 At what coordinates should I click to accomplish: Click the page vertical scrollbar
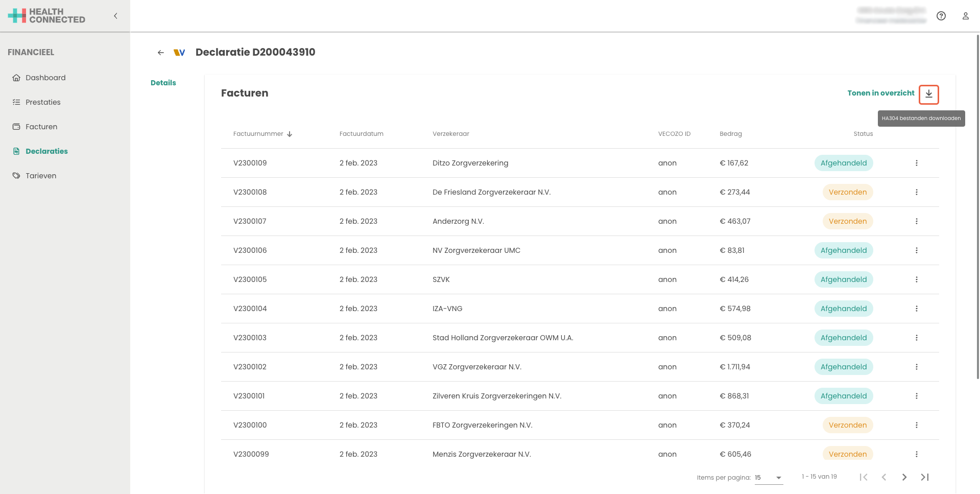coord(977,204)
